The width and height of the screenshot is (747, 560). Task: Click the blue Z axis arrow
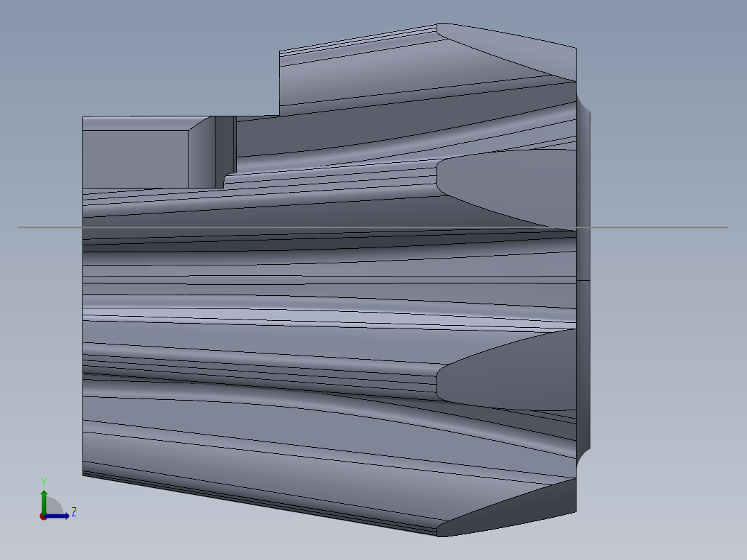(57, 516)
